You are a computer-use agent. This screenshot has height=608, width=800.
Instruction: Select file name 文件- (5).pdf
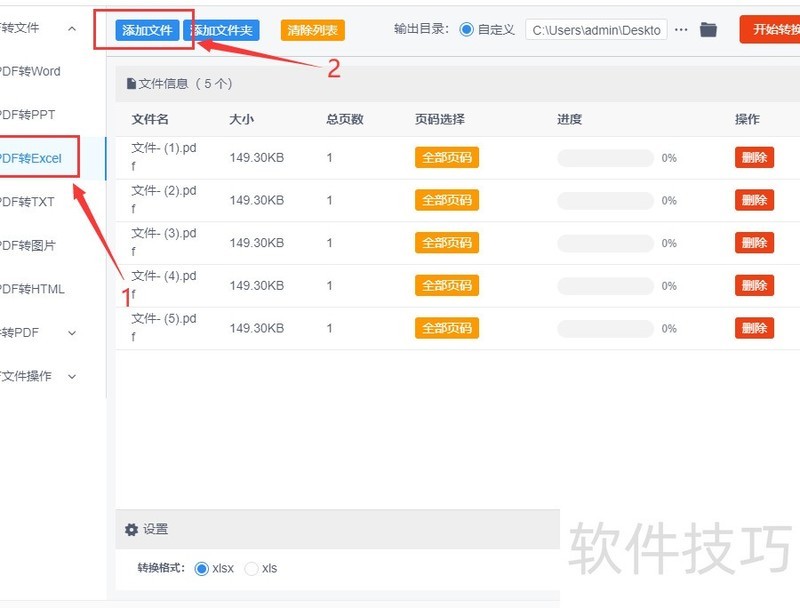tap(164, 327)
